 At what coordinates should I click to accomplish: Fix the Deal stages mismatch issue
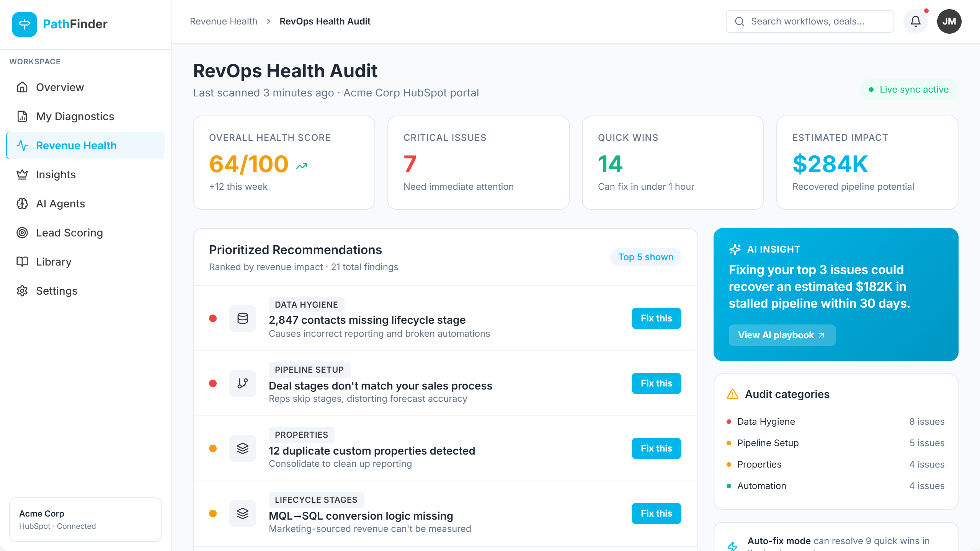(x=656, y=383)
